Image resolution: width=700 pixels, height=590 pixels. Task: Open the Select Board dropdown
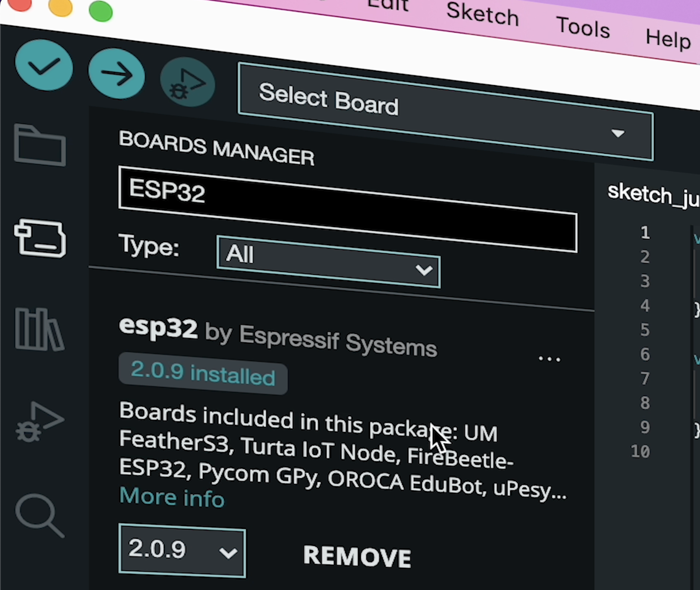pyautogui.click(x=446, y=111)
